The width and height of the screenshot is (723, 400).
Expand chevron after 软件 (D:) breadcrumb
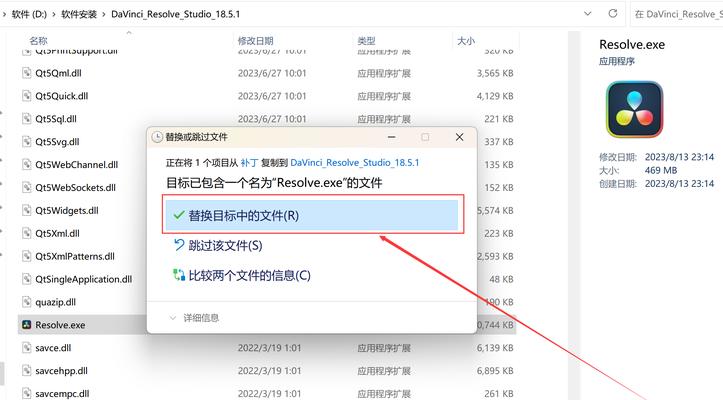[54, 14]
